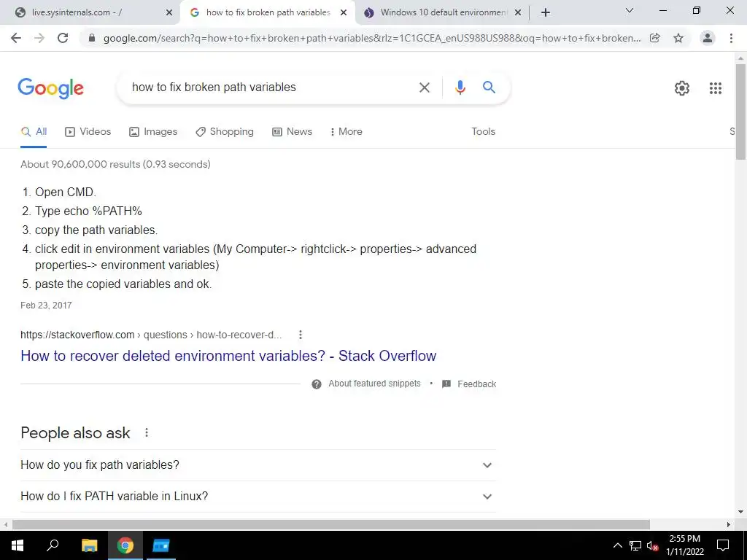Click the horizontal scrollbar at page bottom
The height and width of the screenshot is (560, 747).
(x=330, y=524)
